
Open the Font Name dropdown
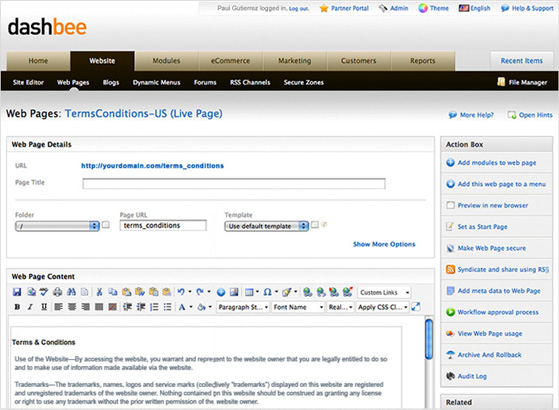point(298,307)
